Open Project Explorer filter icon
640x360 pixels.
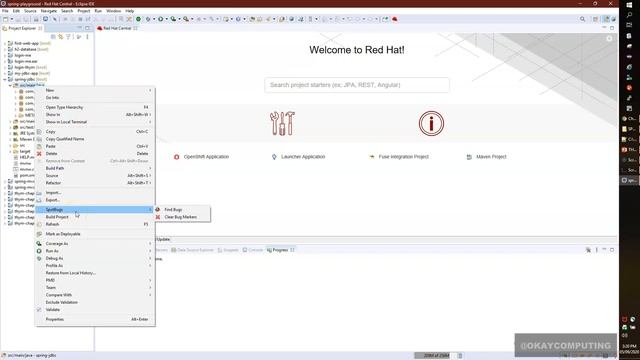point(68,37)
